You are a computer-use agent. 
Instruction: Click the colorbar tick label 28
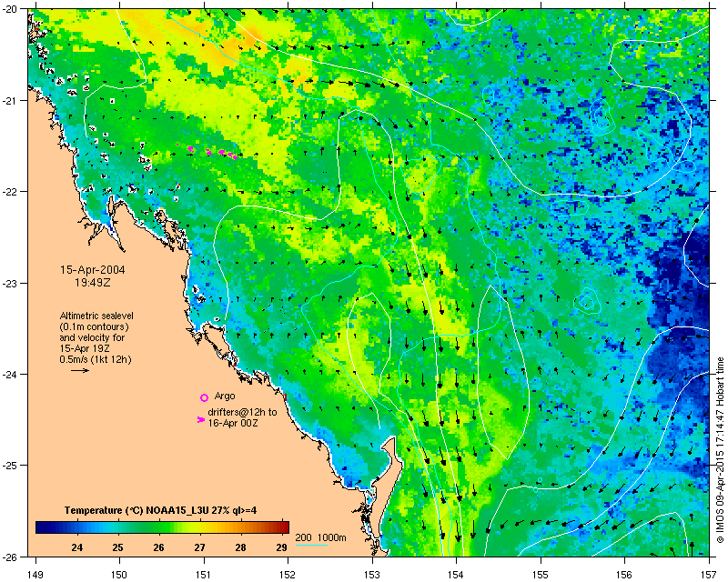click(240, 547)
